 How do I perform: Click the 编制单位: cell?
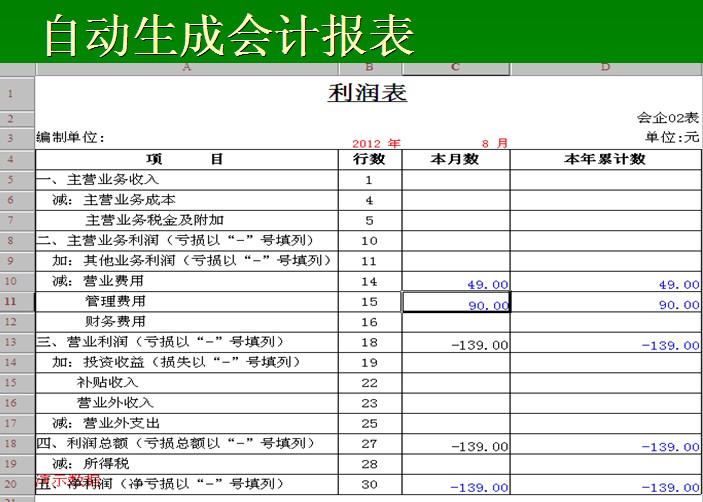[70, 137]
